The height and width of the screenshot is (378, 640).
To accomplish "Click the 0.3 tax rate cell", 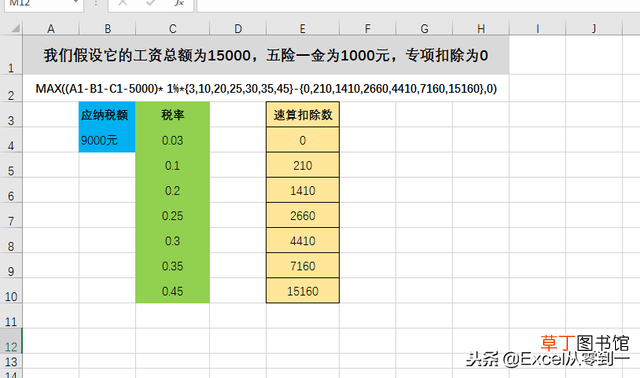I will pyautogui.click(x=173, y=241).
